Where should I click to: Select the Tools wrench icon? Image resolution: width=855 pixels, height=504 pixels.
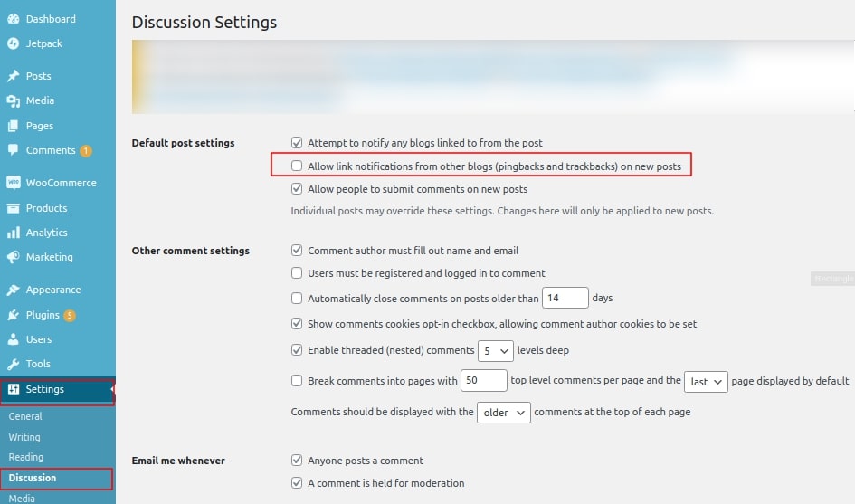(x=13, y=364)
